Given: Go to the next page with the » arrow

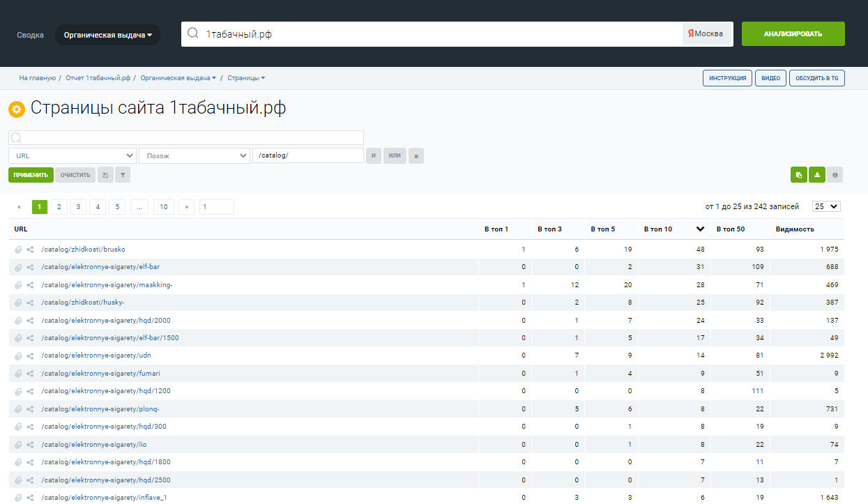Looking at the screenshot, I should click(187, 207).
